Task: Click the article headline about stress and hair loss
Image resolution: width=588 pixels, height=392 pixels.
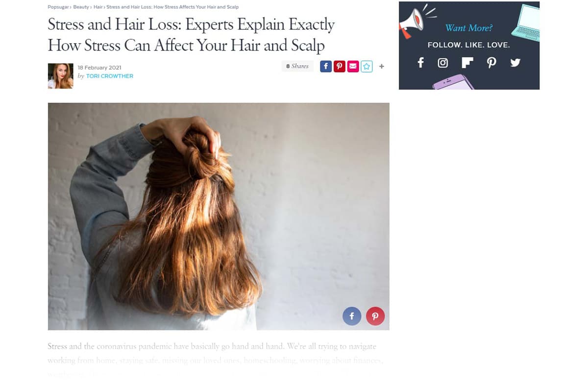Action: click(x=191, y=35)
